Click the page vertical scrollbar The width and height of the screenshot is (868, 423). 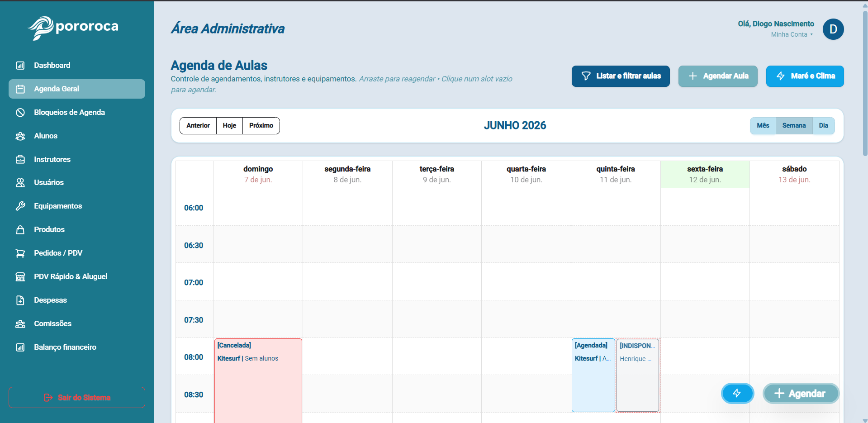tap(865, 84)
